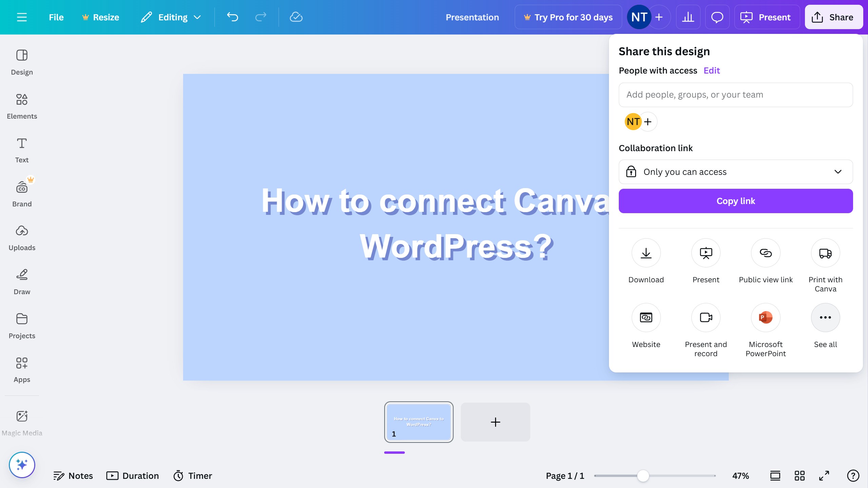Screen dimensions: 868x488
Task: Click Edit next to People with access
Action: coord(711,70)
